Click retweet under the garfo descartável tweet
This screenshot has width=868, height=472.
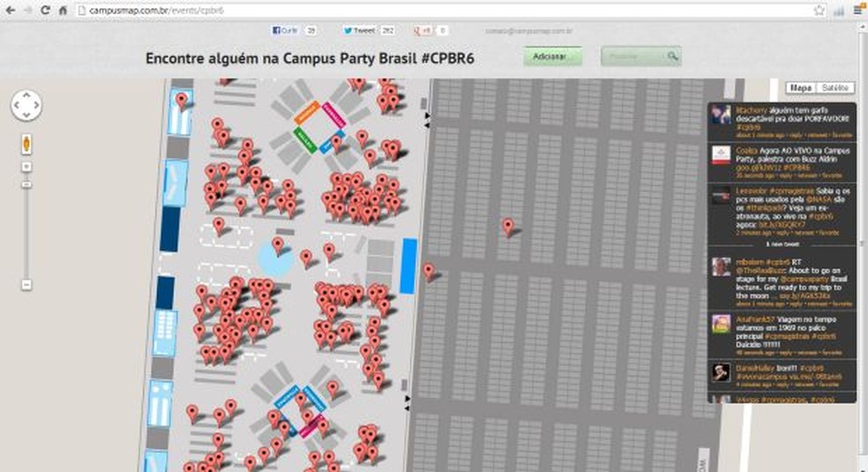(817, 135)
